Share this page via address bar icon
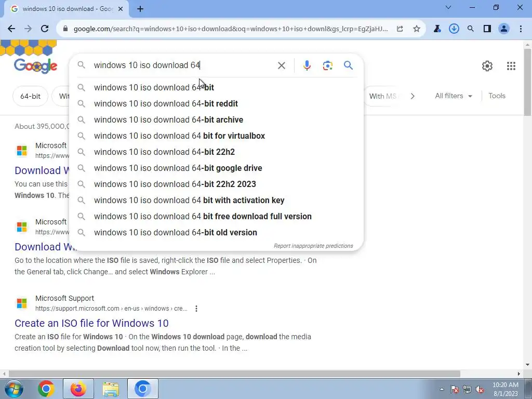Screen dimensions: 532x399 tap(400, 29)
